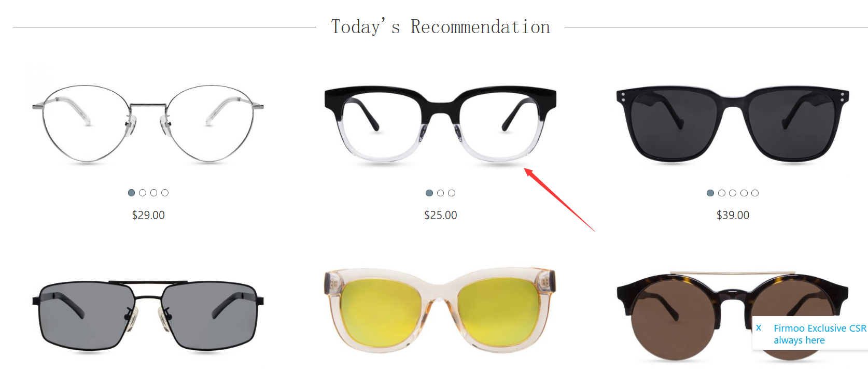The image size is (868, 372).
Task: Click the $25.00 price label
Action: point(441,215)
